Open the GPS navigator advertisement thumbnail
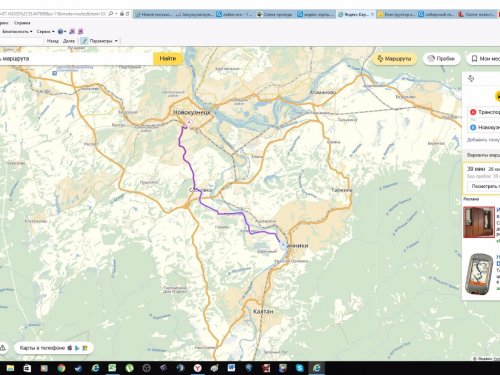The height and width of the screenshot is (375, 500). (479, 273)
